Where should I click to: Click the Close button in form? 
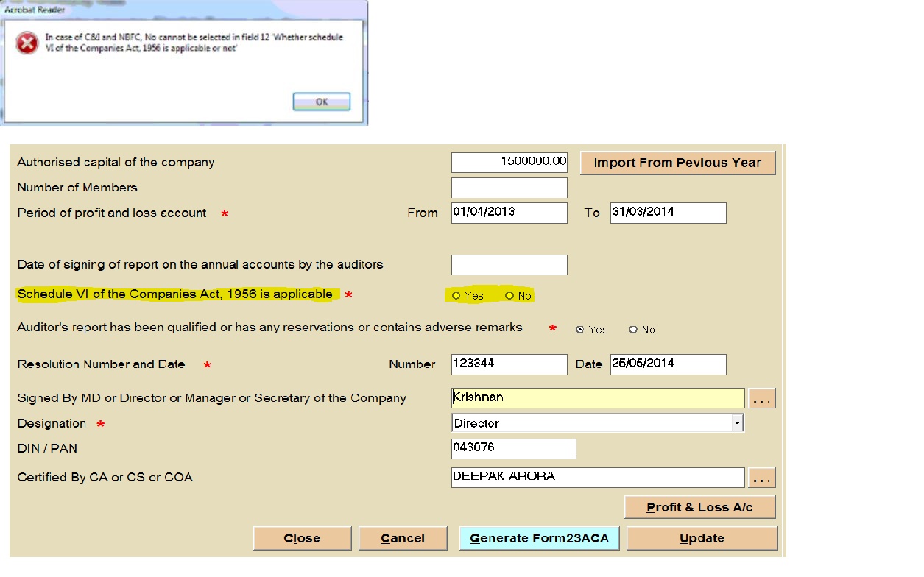[302, 538]
